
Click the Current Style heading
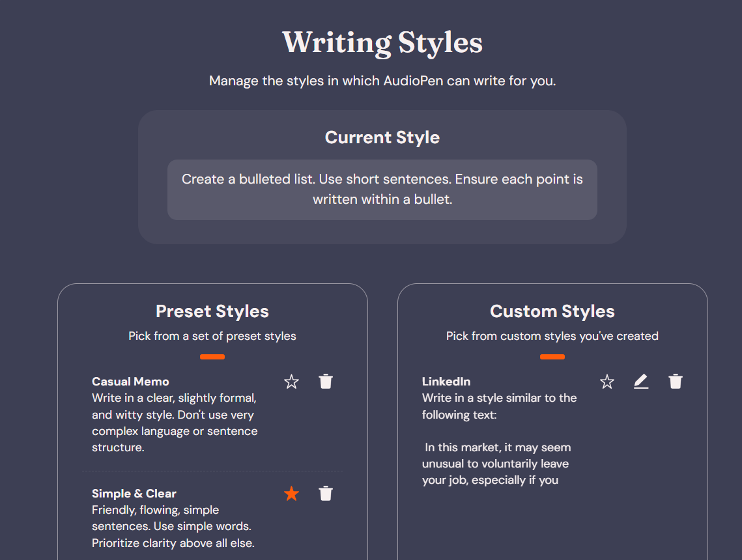[382, 137]
